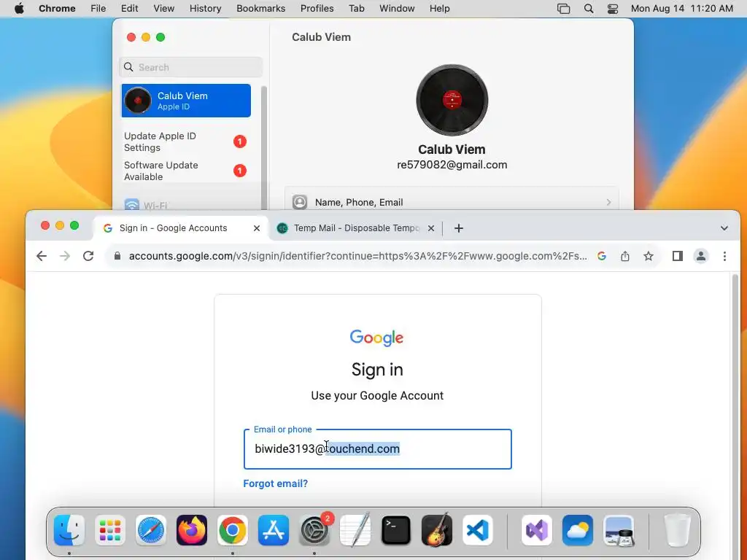Screen dimensions: 747x560
Task: Click the Google icon in the address bar
Action: 602,256
